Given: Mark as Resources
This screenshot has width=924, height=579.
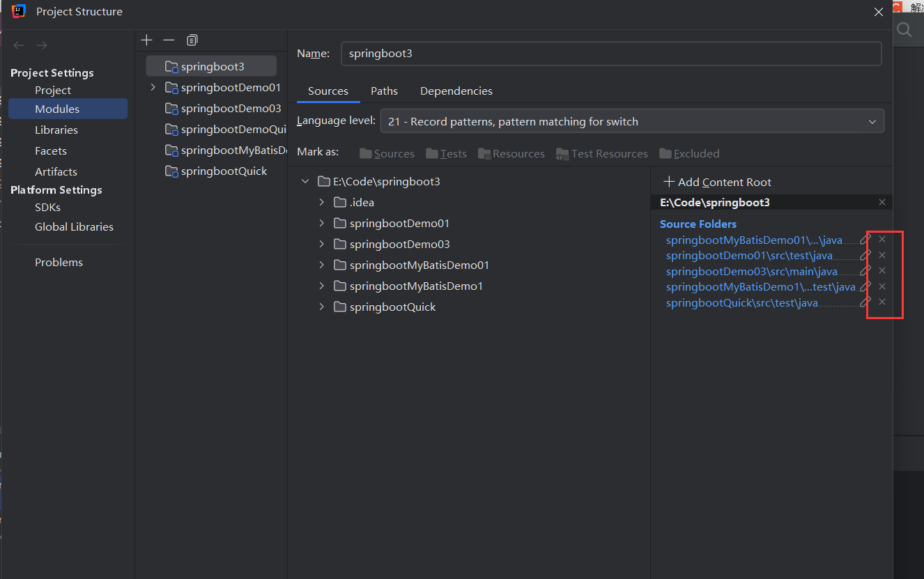Looking at the screenshot, I should [511, 153].
